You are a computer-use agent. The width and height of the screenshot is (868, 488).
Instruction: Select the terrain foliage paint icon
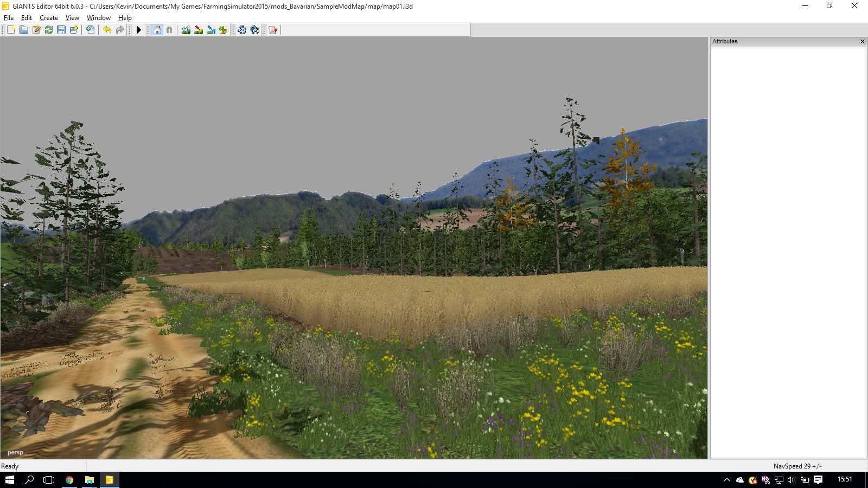tap(224, 30)
